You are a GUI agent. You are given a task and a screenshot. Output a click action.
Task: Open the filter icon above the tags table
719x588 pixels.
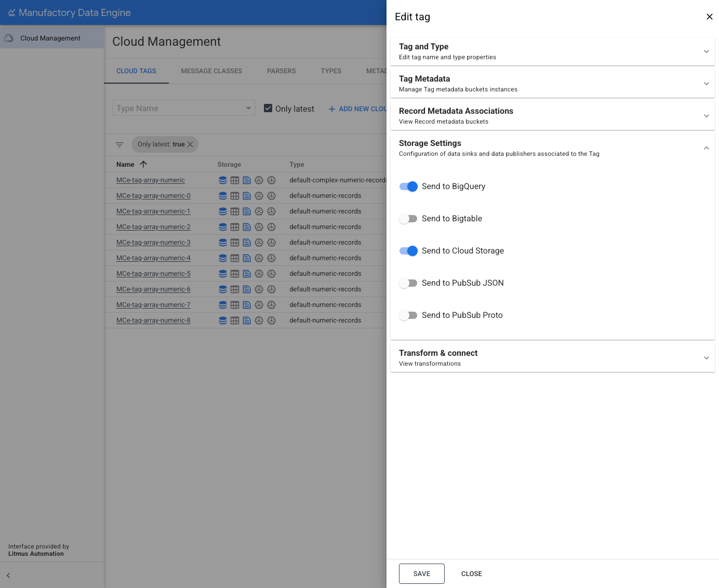[x=119, y=145]
